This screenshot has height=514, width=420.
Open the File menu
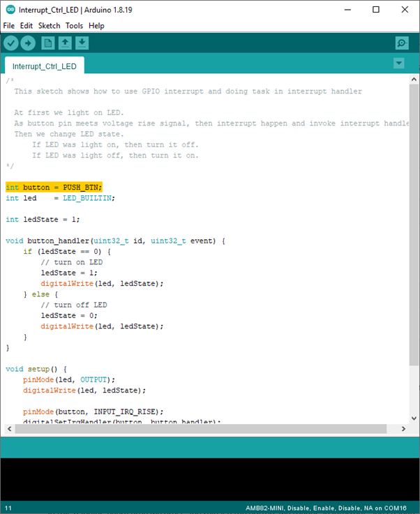pyautogui.click(x=9, y=26)
